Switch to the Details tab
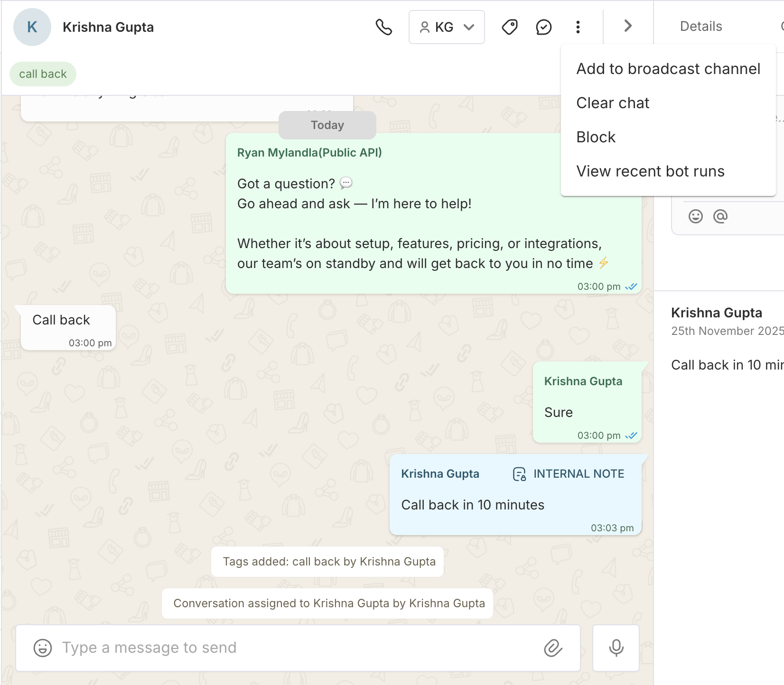This screenshot has width=784, height=685. (700, 27)
